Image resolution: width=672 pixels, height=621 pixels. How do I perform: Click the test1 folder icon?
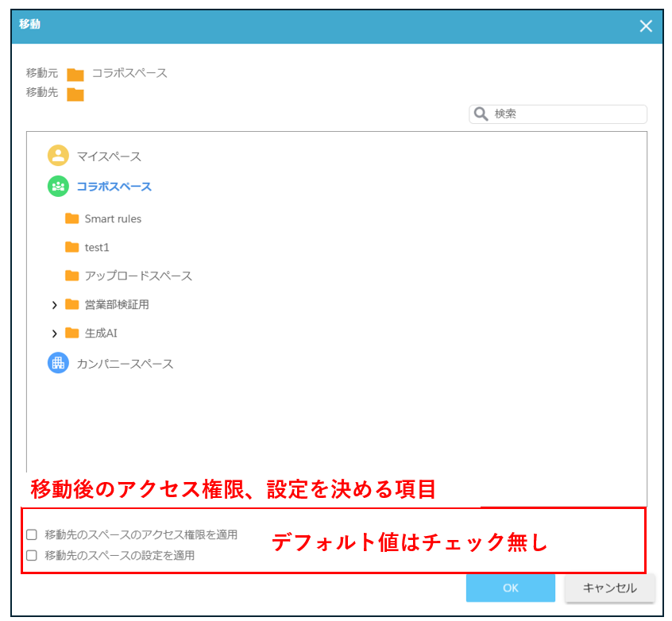[x=72, y=247]
